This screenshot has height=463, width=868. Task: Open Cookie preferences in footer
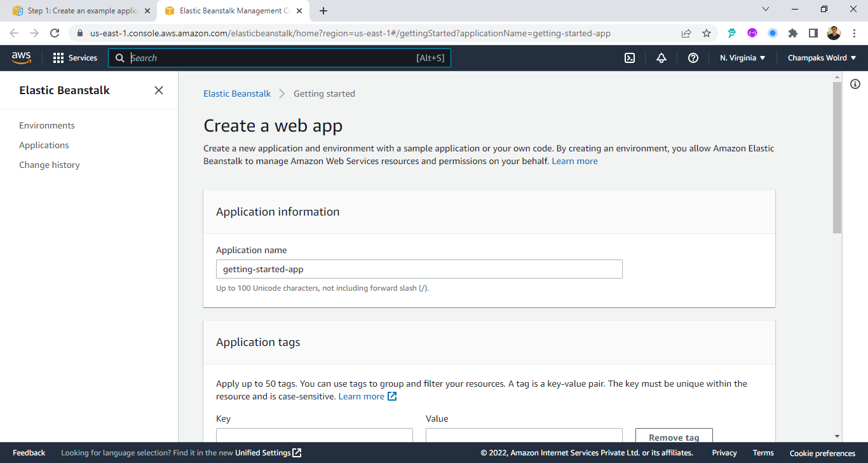[822, 453]
